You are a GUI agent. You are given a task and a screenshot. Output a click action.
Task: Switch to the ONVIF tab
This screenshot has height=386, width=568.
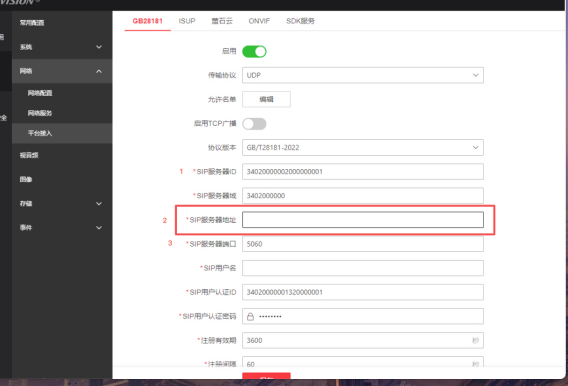tap(259, 21)
